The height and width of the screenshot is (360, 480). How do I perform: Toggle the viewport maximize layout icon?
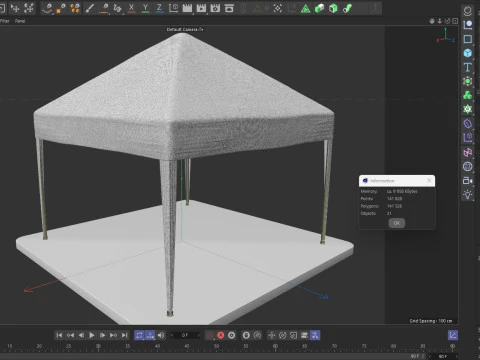[455, 21]
